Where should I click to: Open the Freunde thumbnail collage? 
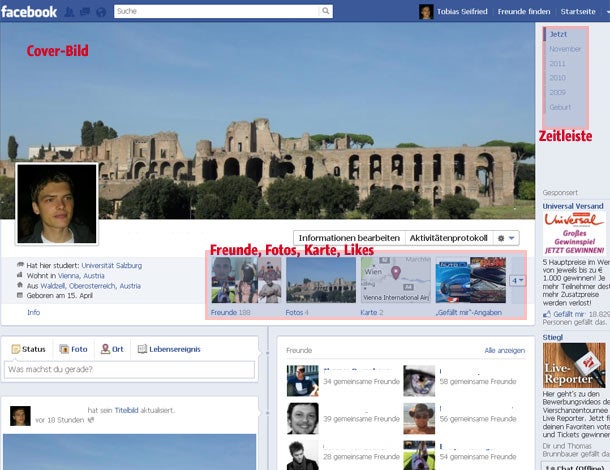tap(246, 280)
